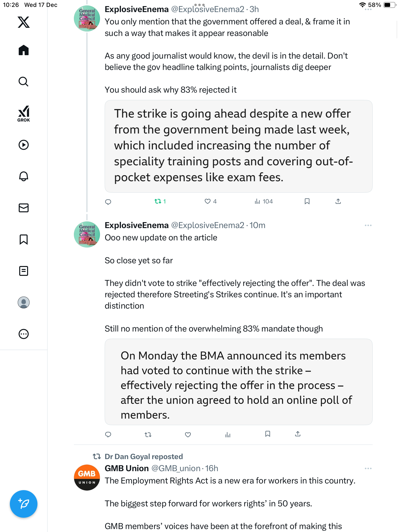This screenshot has width=399, height=532.
Task: Open more options on GMB Union post
Action: click(368, 468)
